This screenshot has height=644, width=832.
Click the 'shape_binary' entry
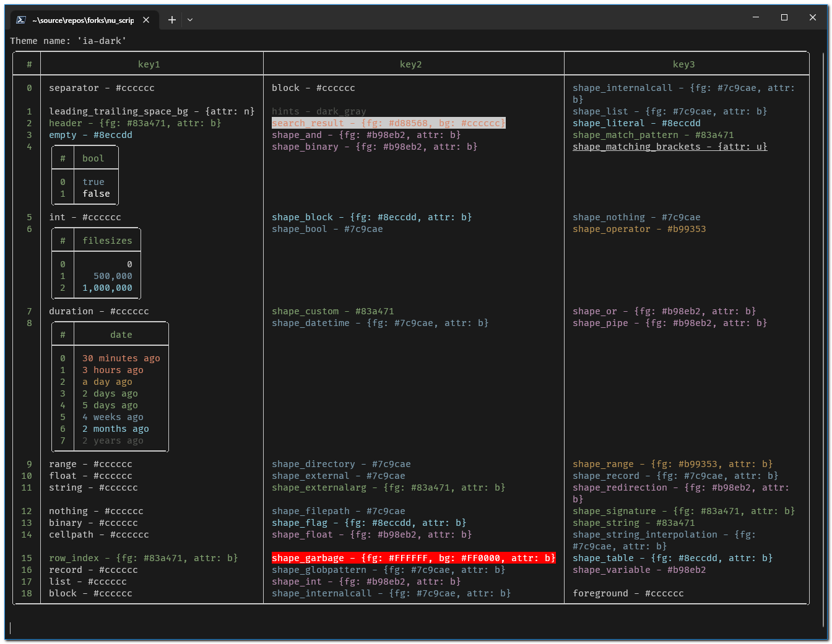click(375, 147)
